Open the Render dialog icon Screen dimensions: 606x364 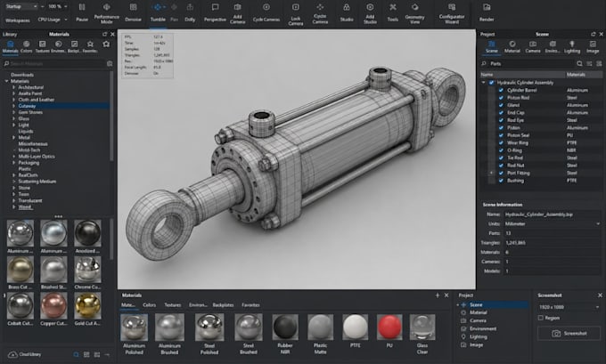487,7
